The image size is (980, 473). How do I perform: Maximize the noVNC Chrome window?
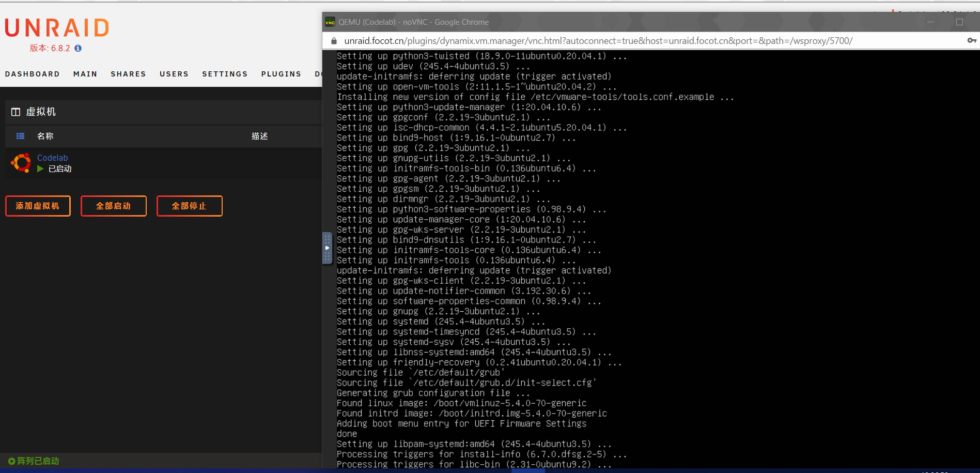tap(959, 22)
